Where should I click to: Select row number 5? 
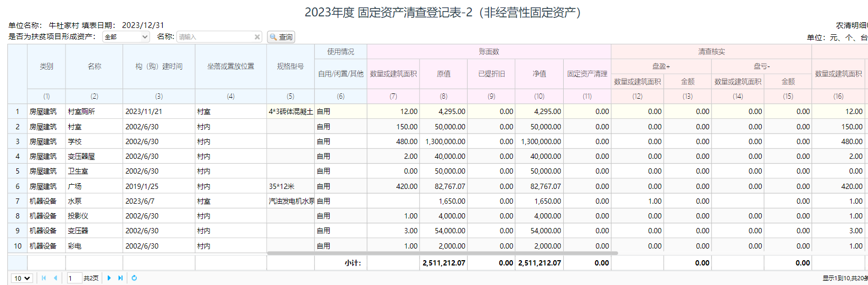17,171
